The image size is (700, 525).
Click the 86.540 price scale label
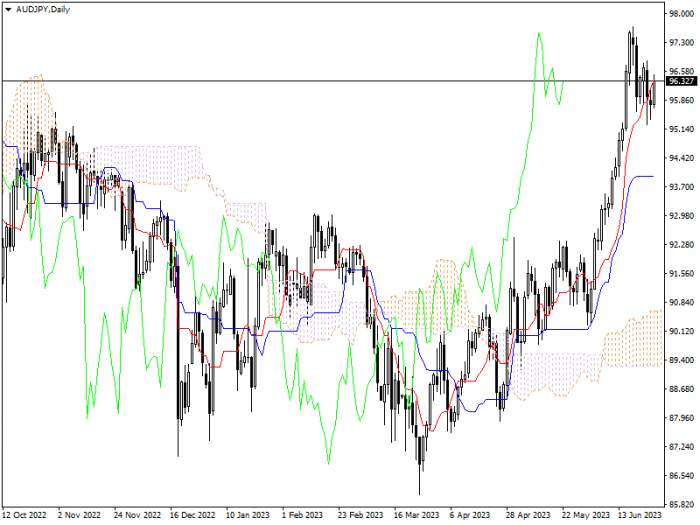(682, 475)
